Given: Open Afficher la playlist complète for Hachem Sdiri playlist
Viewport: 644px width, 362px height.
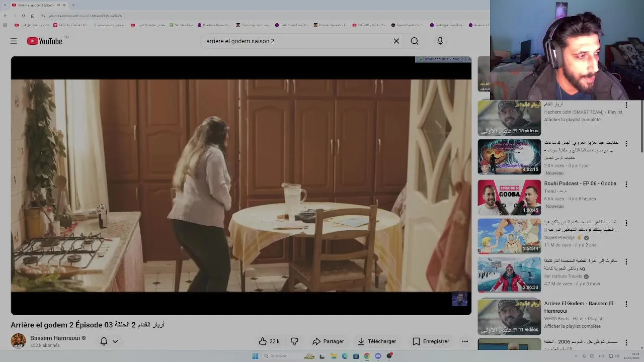Looking at the screenshot, I should pos(572,120).
